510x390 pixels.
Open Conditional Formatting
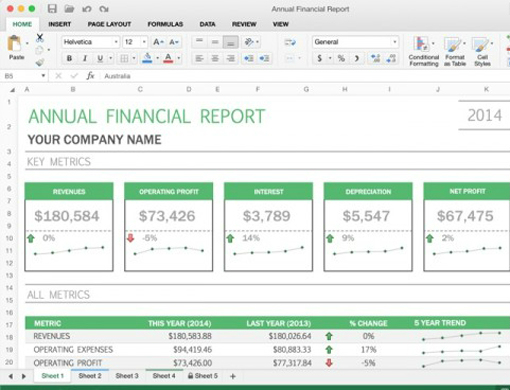(423, 51)
